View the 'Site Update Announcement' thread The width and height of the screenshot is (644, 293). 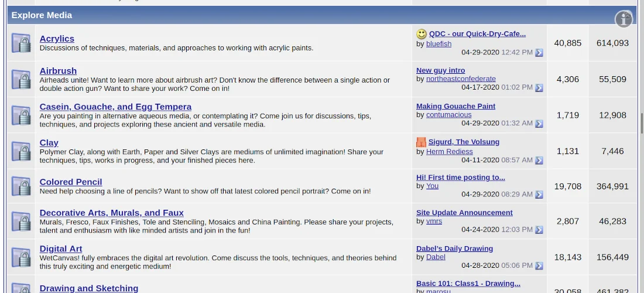coord(464,213)
